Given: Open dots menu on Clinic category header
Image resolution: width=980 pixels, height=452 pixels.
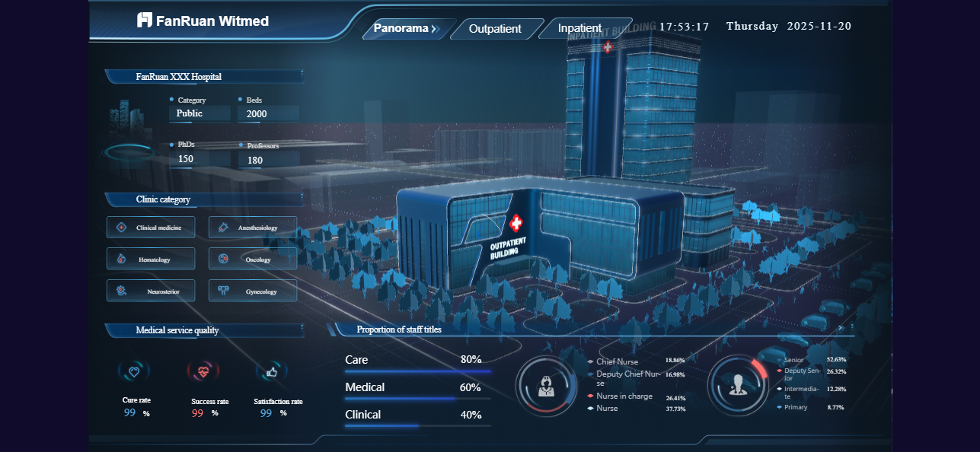Looking at the screenshot, I should click(302, 199).
